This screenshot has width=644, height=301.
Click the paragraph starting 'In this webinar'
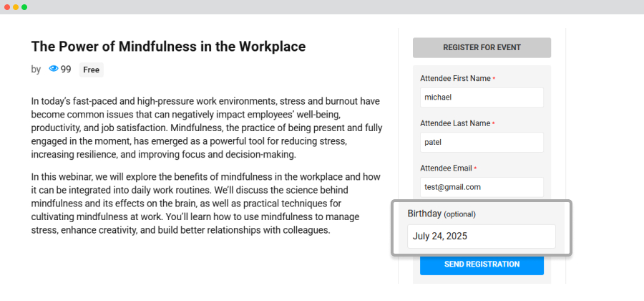point(206,204)
